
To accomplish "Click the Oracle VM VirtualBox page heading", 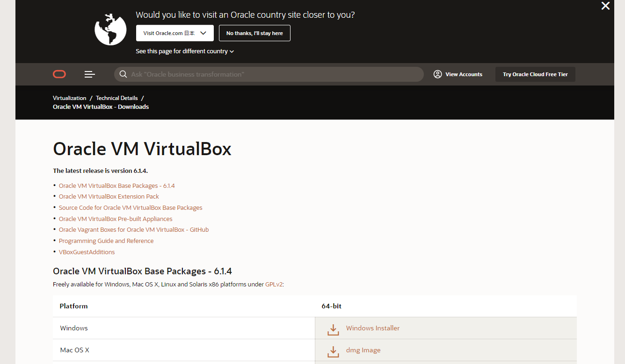I will (142, 149).
